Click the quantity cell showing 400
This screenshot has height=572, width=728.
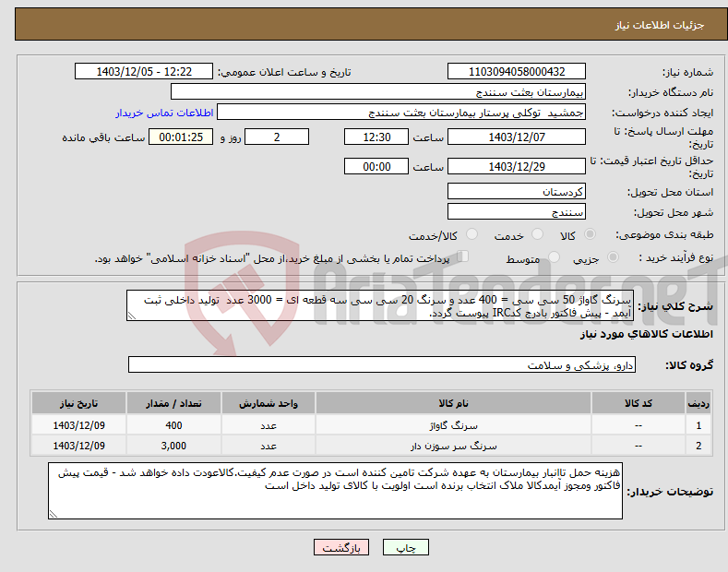(173, 425)
